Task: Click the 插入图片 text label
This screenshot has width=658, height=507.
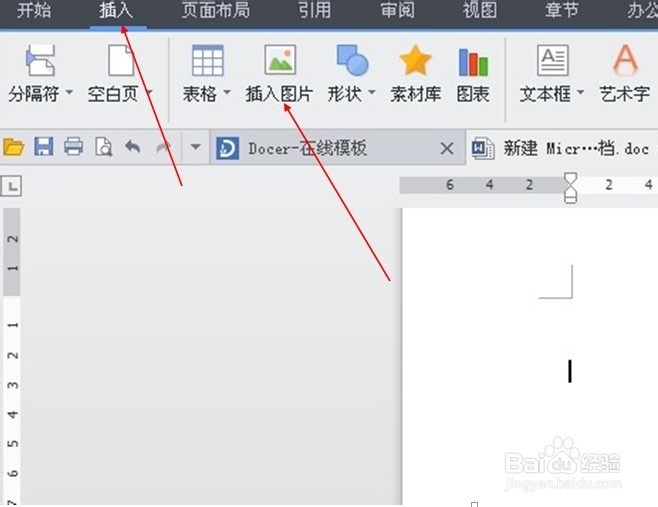Action: point(279,94)
